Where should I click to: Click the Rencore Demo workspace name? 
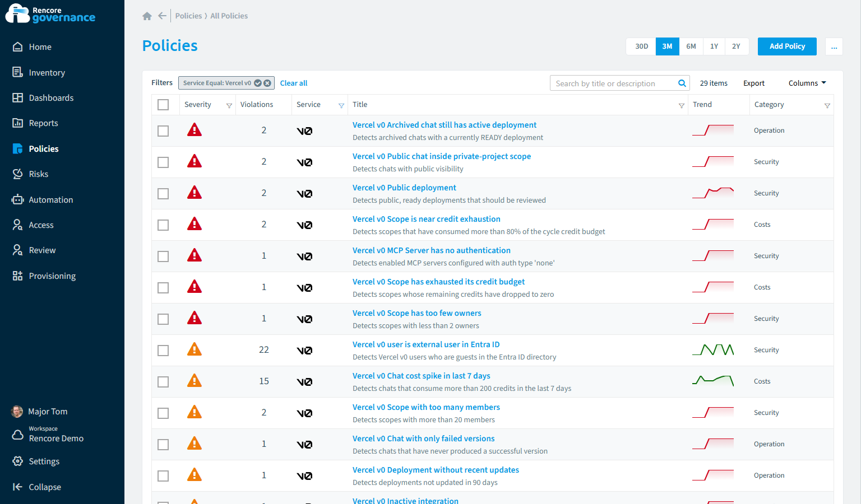click(x=56, y=438)
